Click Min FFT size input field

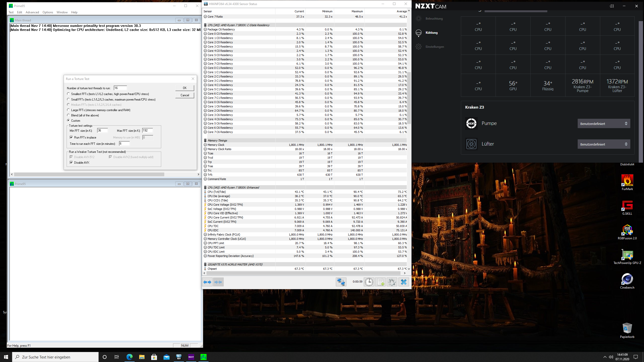102,130
